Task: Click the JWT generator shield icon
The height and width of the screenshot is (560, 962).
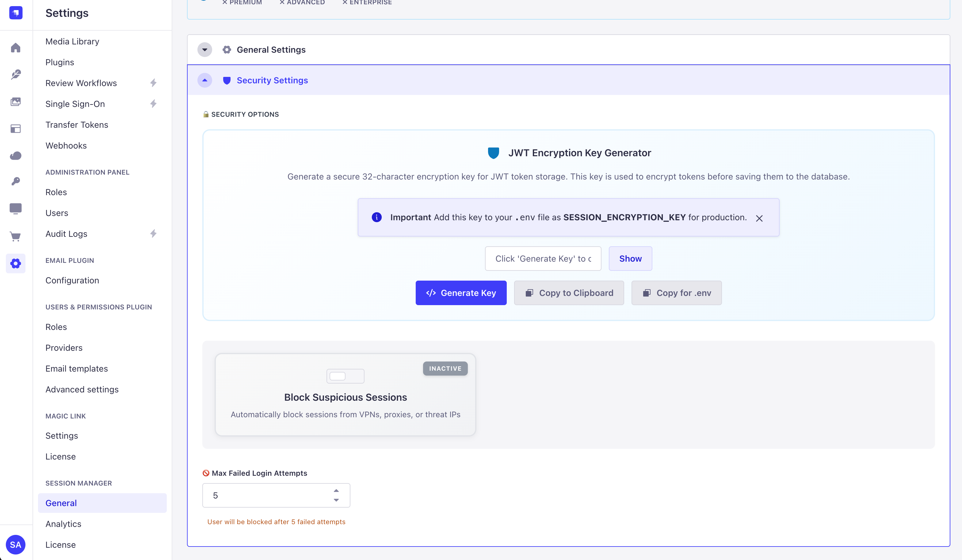Action: point(494,153)
